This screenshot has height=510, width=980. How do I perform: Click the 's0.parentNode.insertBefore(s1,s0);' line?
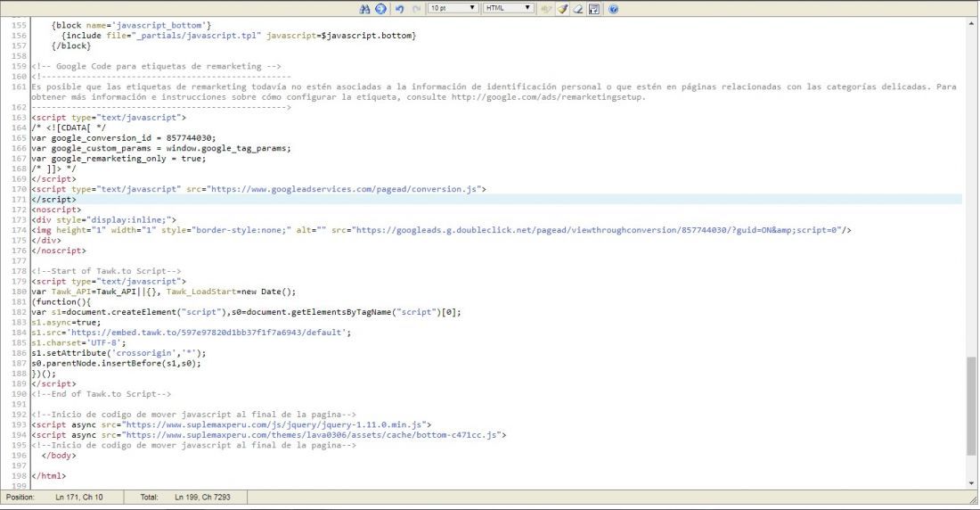[x=116, y=363]
